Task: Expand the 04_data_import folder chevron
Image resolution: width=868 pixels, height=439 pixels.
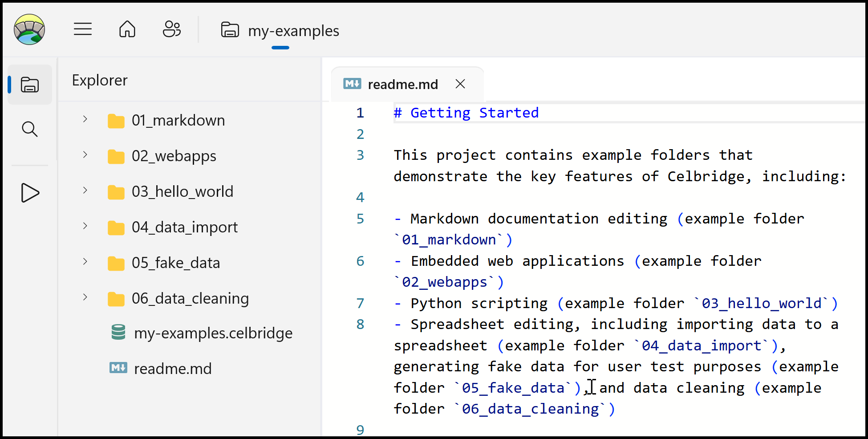Action: (85, 226)
